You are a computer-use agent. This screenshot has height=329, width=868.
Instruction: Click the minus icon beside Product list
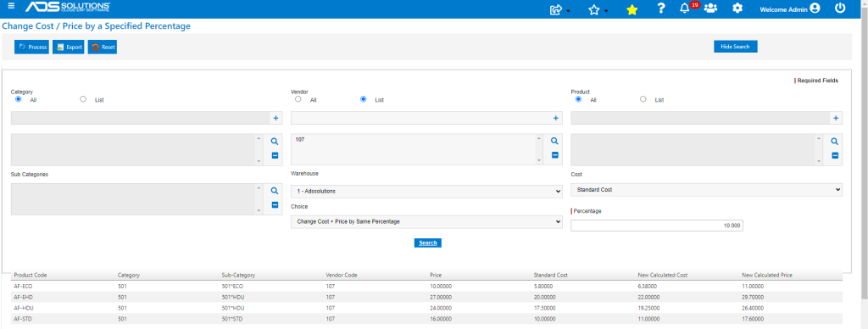tap(835, 156)
